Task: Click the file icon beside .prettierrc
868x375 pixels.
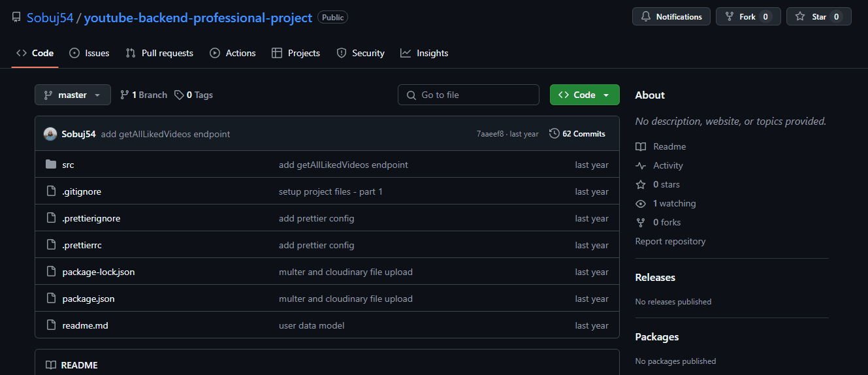Action: 51,245
